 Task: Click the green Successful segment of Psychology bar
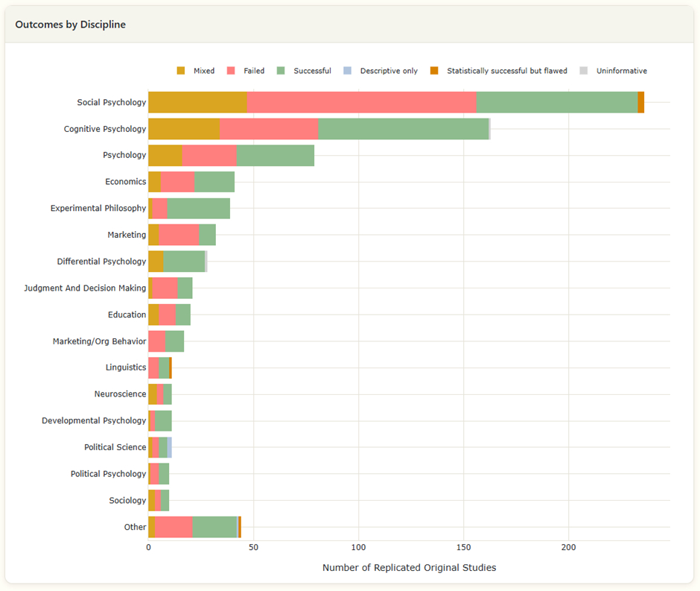[x=275, y=155]
